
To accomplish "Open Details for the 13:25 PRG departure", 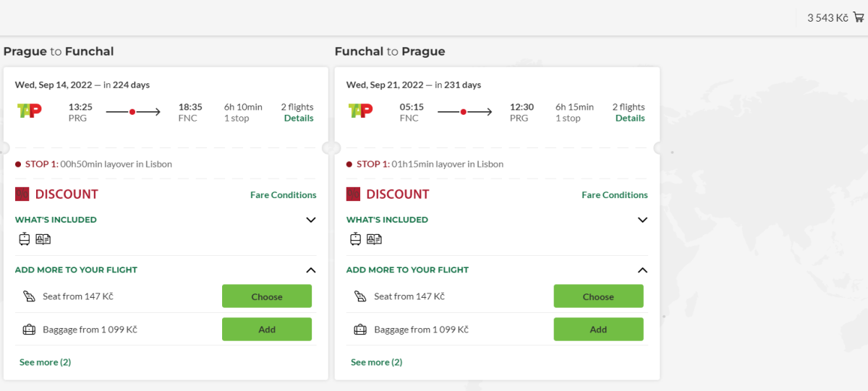I will tap(299, 119).
